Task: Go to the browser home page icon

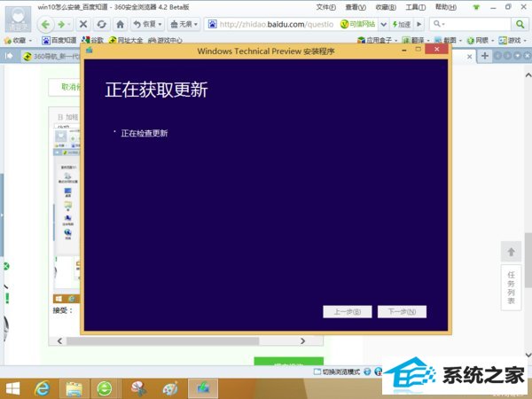Action: [x=120, y=24]
